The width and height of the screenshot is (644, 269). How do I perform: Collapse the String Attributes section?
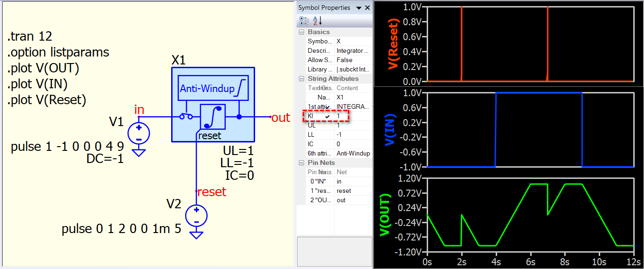click(x=301, y=79)
